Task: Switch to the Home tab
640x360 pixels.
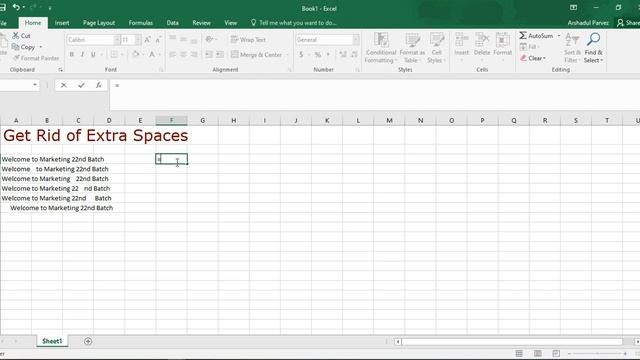Action: pos(33,23)
